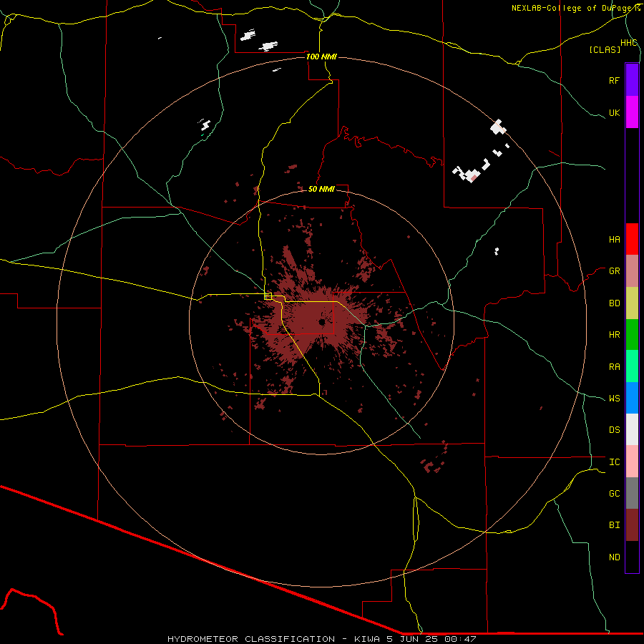Image resolution: width=644 pixels, height=644 pixels.
Task: Click the BI legend label
Action: point(614,525)
